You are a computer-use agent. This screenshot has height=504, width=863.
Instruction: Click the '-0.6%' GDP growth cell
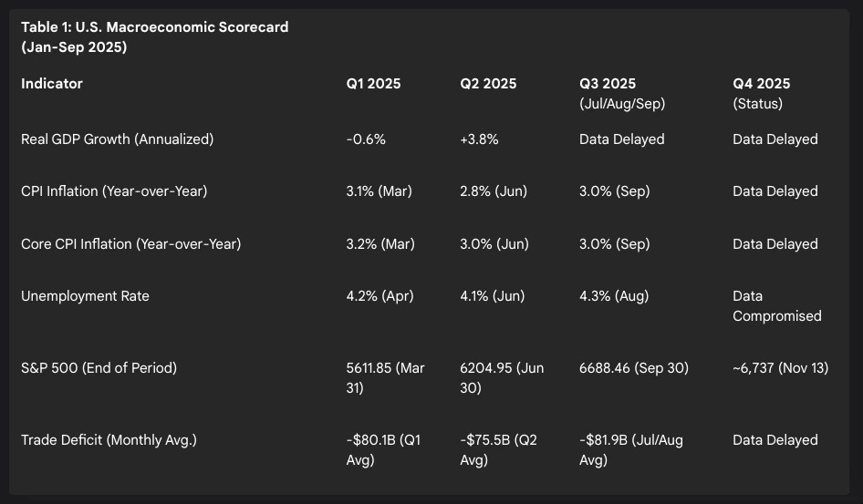pyautogui.click(x=366, y=139)
